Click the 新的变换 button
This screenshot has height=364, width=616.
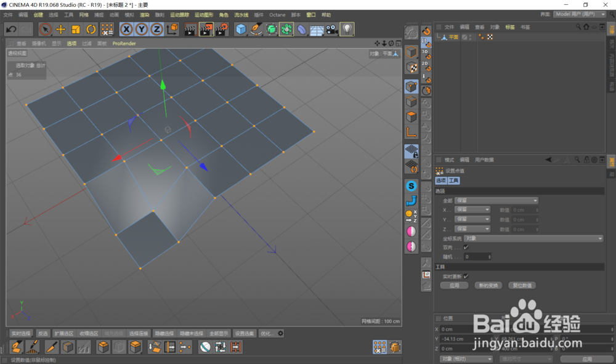[488, 285]
